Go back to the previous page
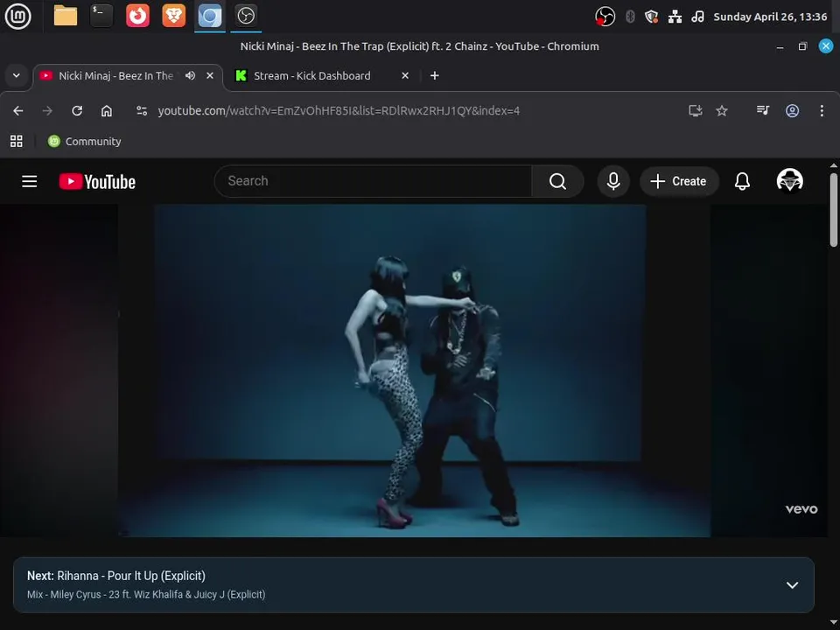Screen dimensions: 840x630 (18, 111)
